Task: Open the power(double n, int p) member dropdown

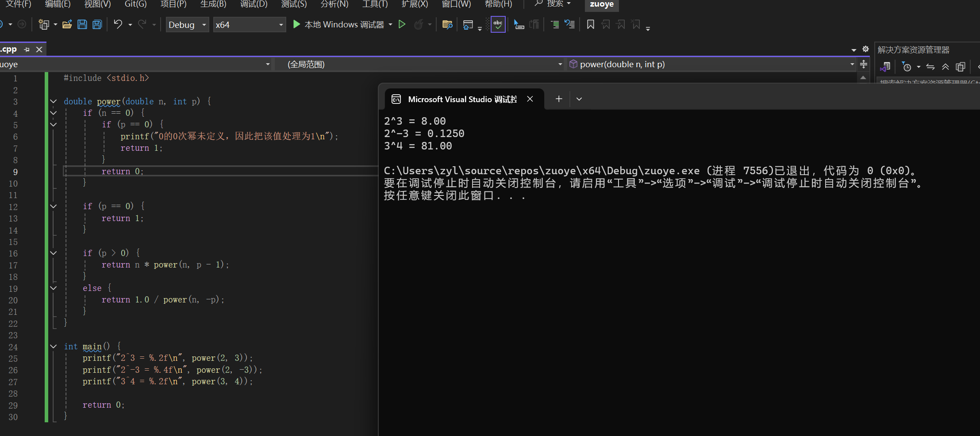Action: [711, 65]
